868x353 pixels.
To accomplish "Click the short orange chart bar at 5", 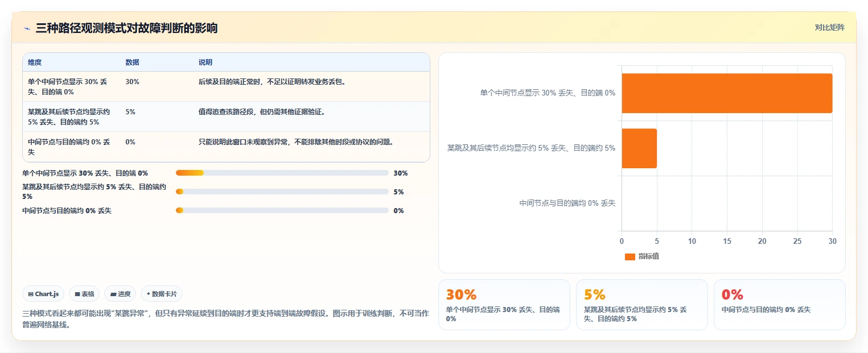I will [x=639, y=148].
